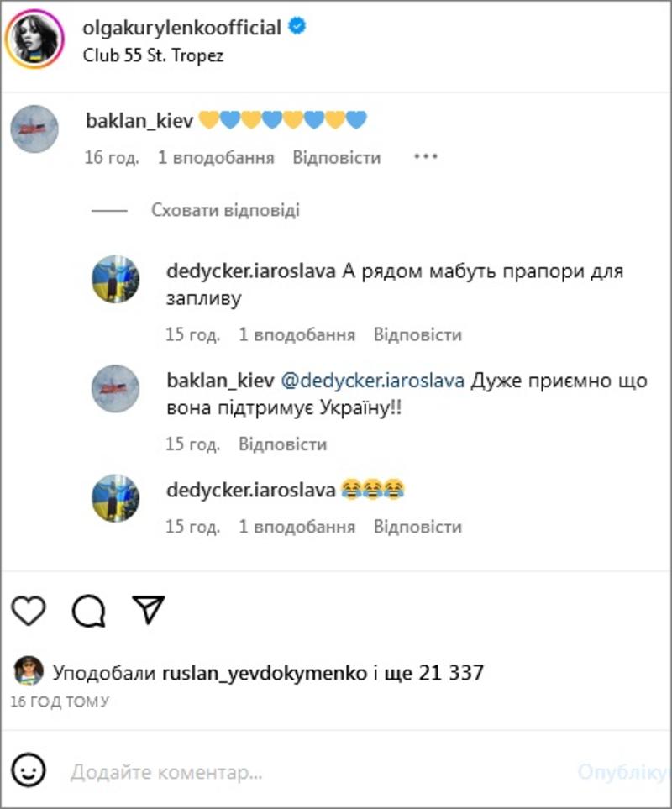Screen dimensions: 672x809
Task: Show likes on the baklan_kiev hearts comment
Action: click(x=216, y=157)
